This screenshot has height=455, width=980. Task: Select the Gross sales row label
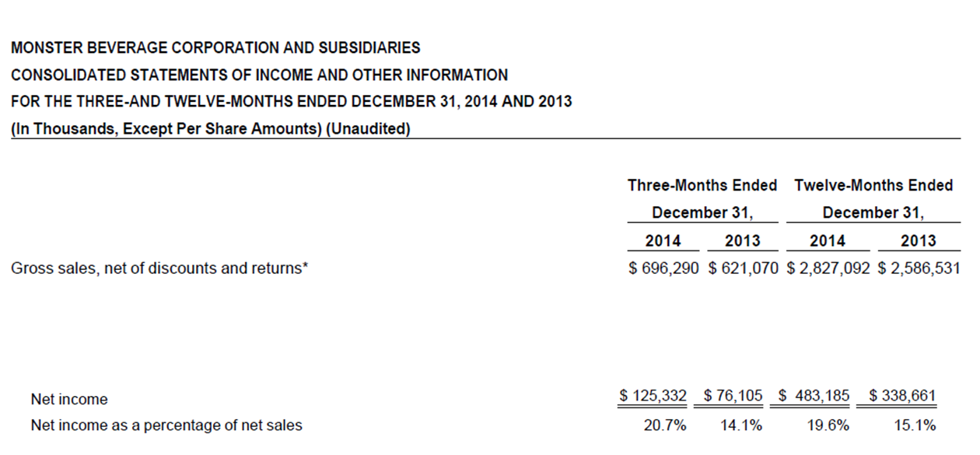pyautogui.click(x=159, y=269)
